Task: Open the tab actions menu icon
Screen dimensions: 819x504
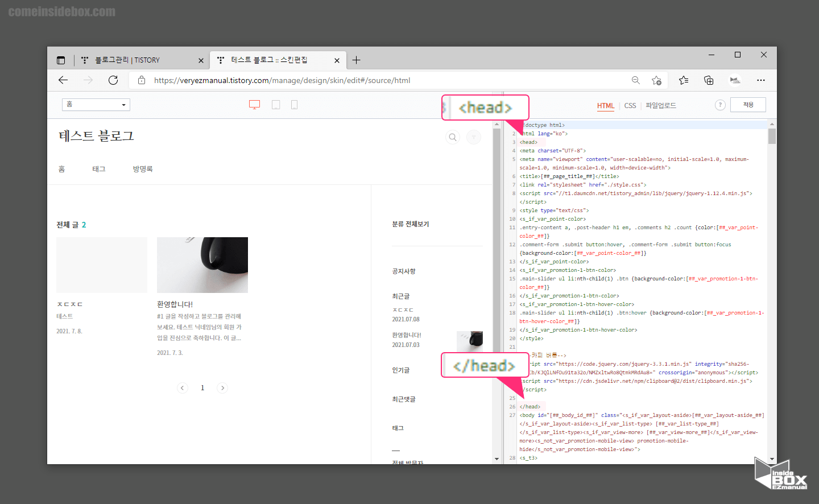Action: pyautogui.click(x=61, y=60)
